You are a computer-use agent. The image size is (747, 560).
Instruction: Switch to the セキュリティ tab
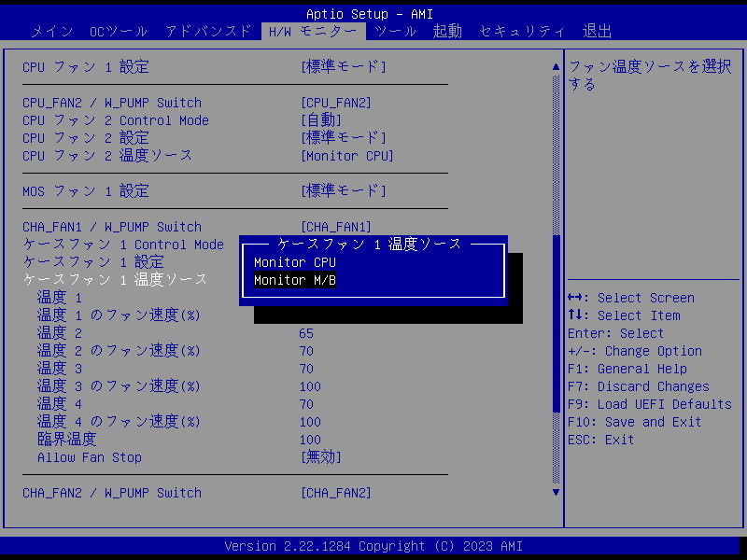coord(522,32)
